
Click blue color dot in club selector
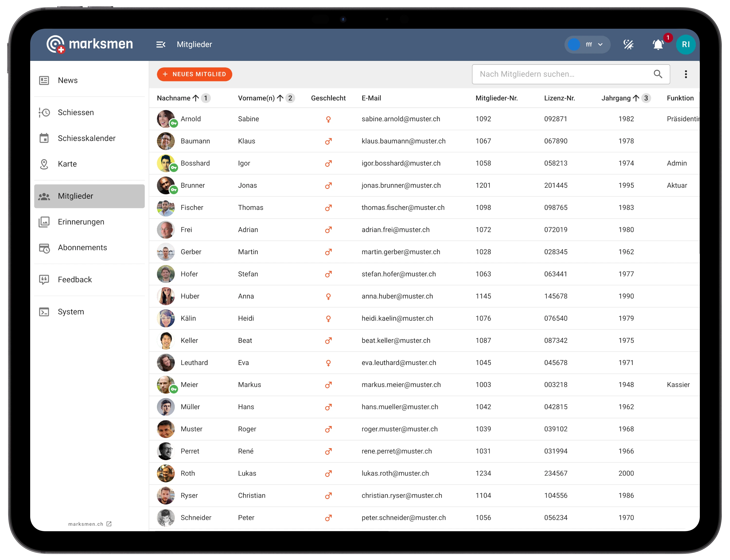coord(574,44)
